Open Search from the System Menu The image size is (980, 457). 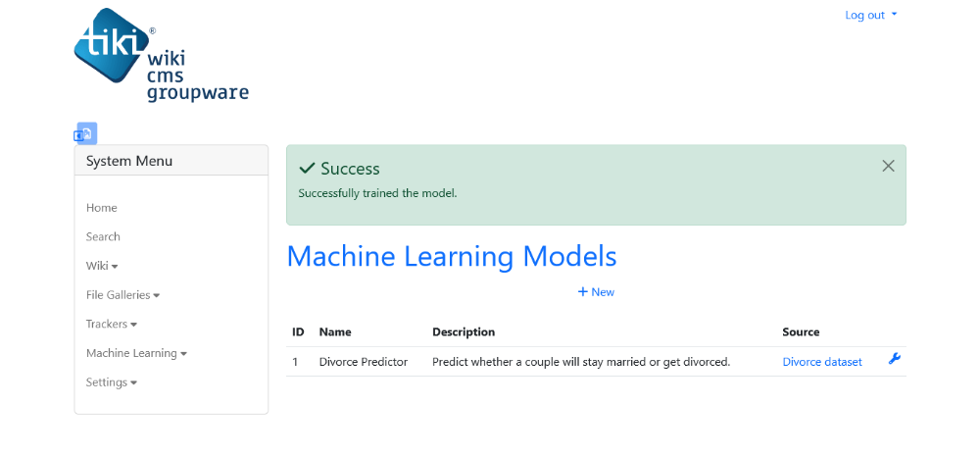(x=103, y=237)
